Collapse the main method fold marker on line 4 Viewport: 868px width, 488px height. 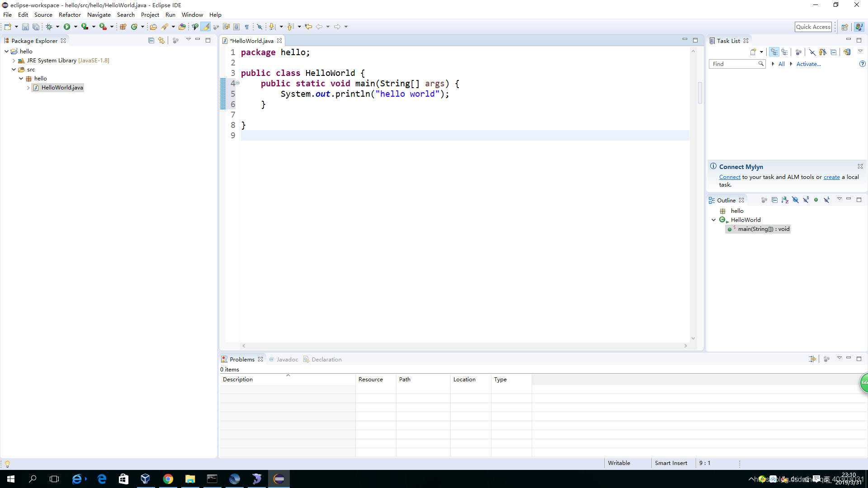pos(238,83)
